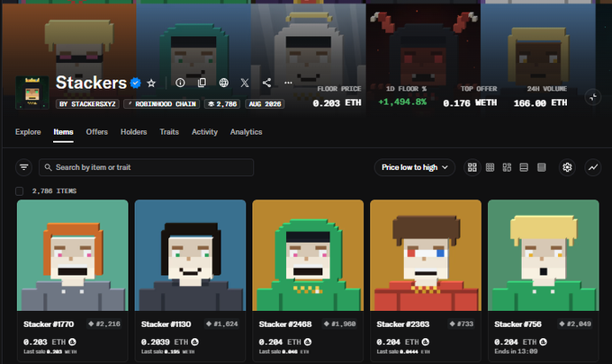The height and width of the screenshot is (364, 612).
Task: Click rarity rank #2,049 badge
Action: coord(575,324)
